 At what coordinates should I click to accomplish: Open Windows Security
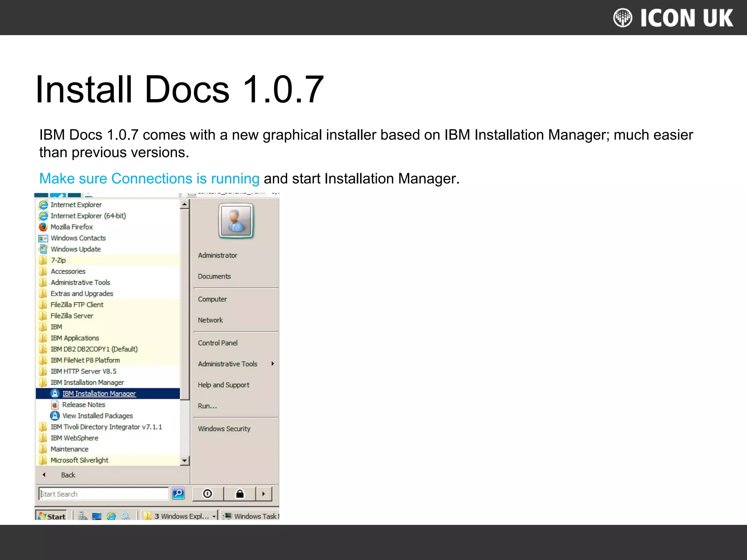pos(224,429)
